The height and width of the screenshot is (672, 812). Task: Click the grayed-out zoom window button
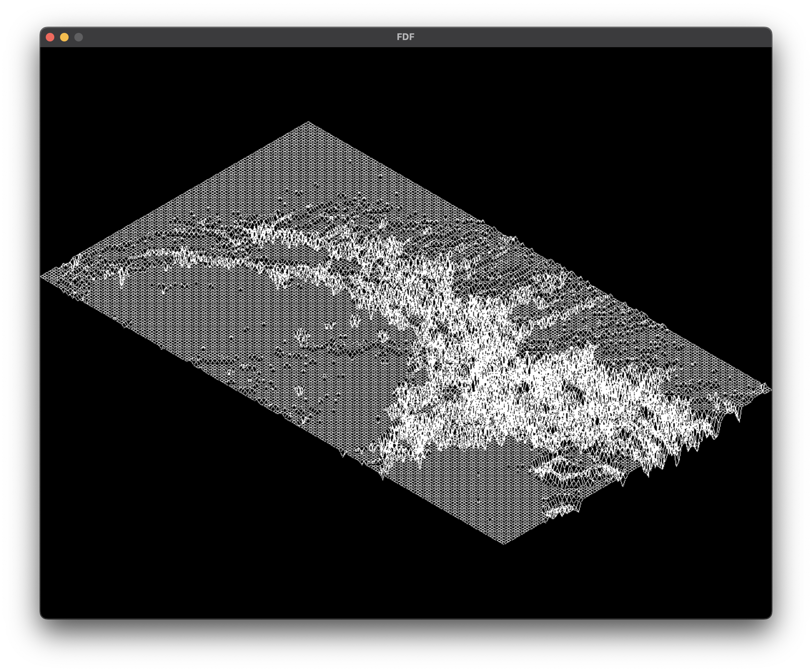(79, 37)
